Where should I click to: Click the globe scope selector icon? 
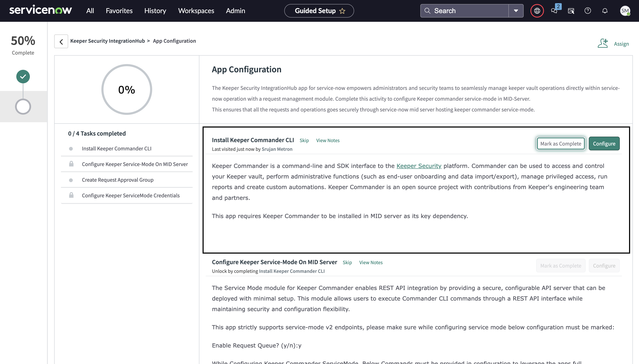[x=537, y=11]
